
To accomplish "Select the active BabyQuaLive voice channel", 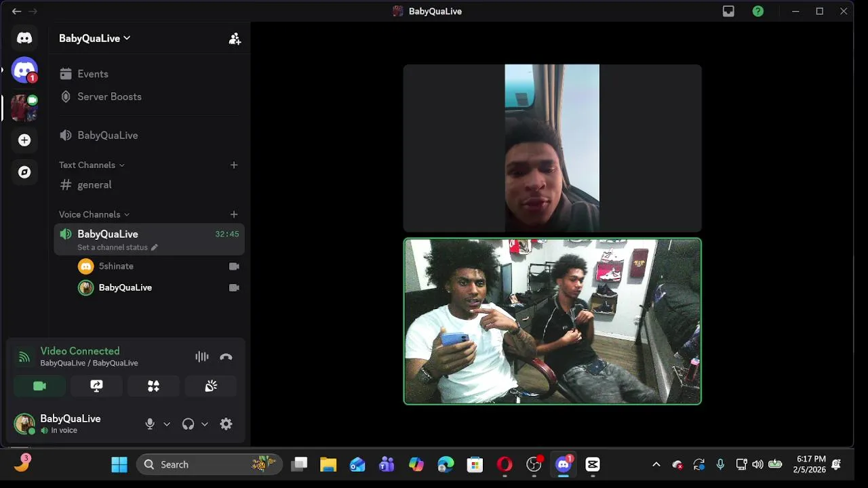I will pyautogui.click(x=149, y=240).
